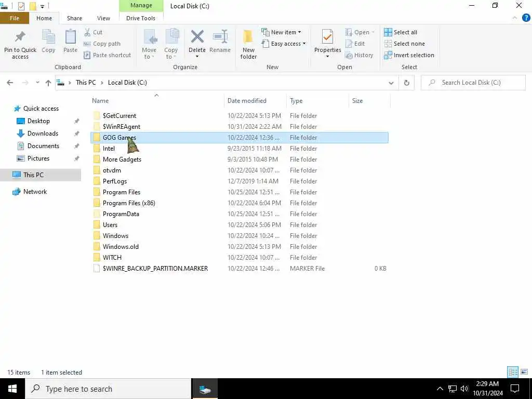Image resolution: width=532 pixels, height=399 pixels.
Task: Sort by the Name column header
Action: click(100, 101)
